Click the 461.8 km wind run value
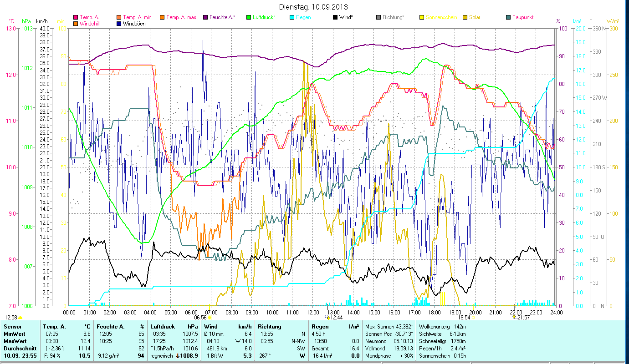The image size is (629, 364). point(217,349)
